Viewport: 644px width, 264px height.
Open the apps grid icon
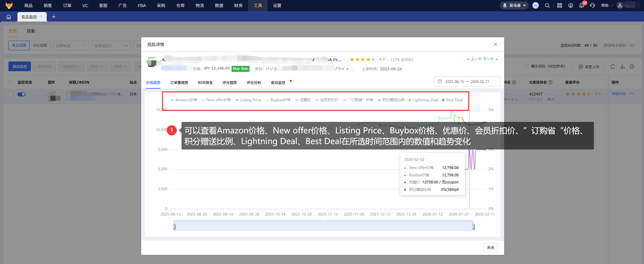[559, 6]
